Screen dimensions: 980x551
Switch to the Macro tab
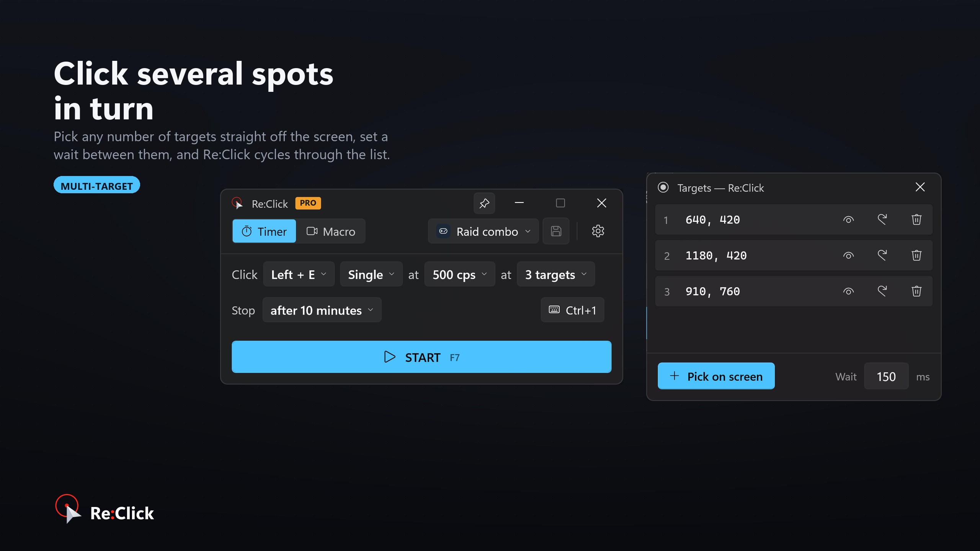click(331, 231)
